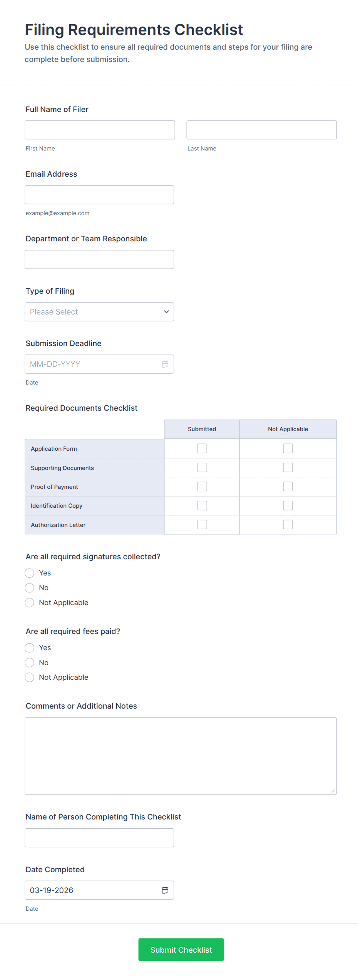Mark Supporting Documents as Not Applicable
358x980 pixels.
pos(288,468)
